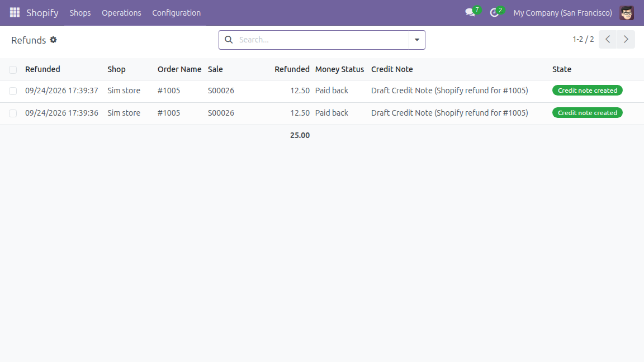
Task: Select the checkbox for refund at 17:39:37
Action: (13, 91)
